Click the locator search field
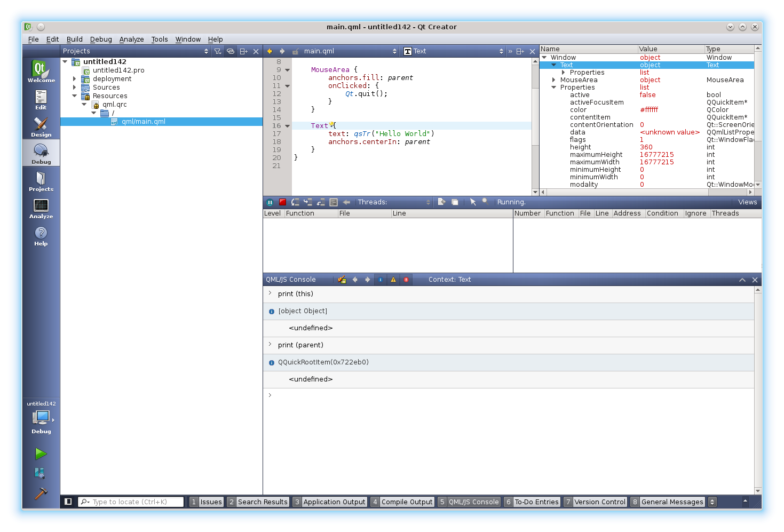This screenshot has width=784, height=532. [131, 502]
